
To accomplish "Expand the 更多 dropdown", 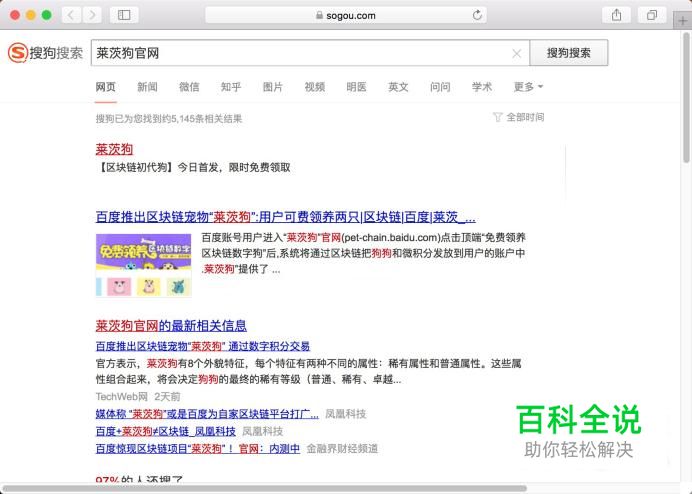I will [528, 87].
